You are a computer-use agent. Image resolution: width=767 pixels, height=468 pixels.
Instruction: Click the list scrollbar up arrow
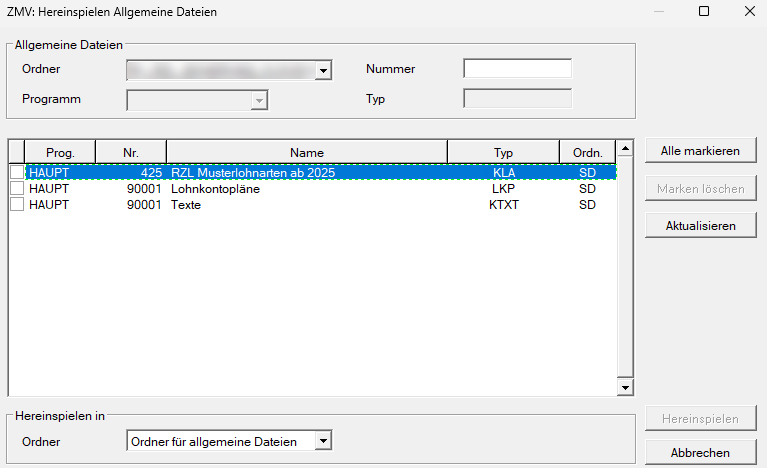coord(626,149)
